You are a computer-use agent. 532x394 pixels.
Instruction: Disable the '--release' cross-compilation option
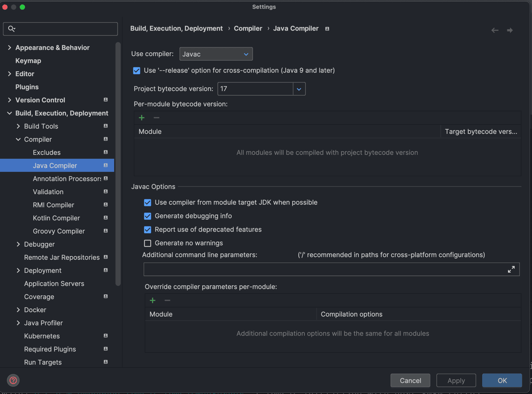(137, 70)
